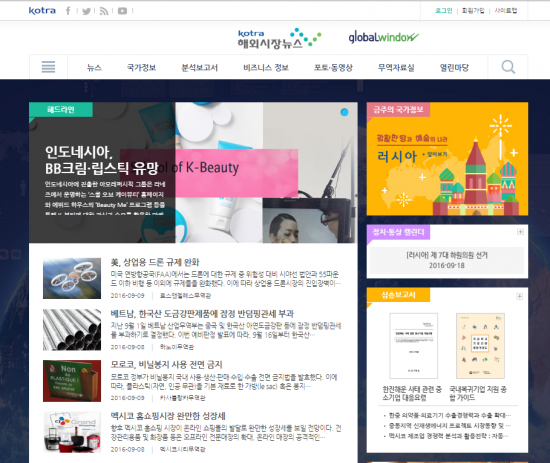Open article 베트남, 한국산 도금강판제품 반덤핑관세
The width and height of the screenshot is (550, 463).
[202, 313]
